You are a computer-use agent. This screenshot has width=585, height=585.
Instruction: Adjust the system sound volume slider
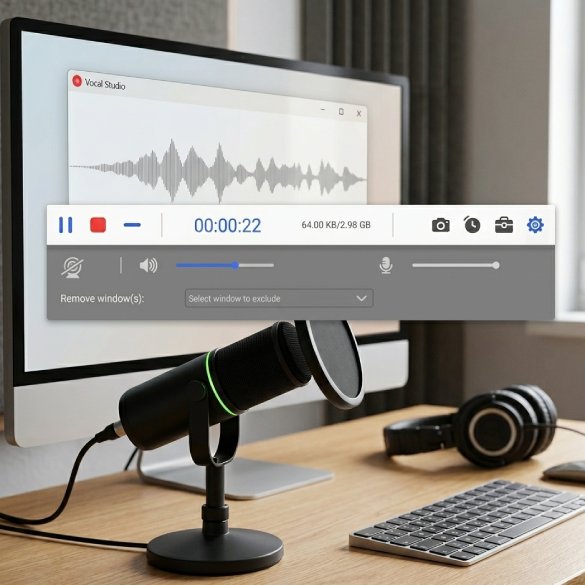point(225,266)
